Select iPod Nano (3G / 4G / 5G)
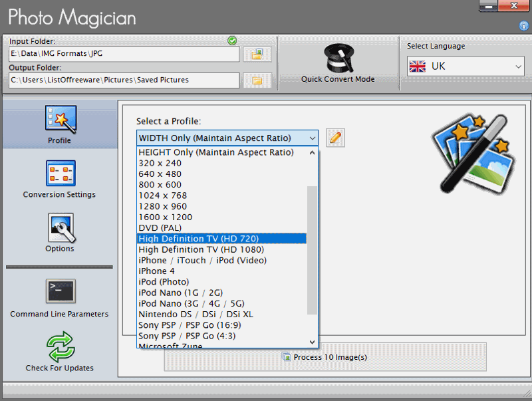532x401 pixels. pyautogui.click(x=222, y=304)
